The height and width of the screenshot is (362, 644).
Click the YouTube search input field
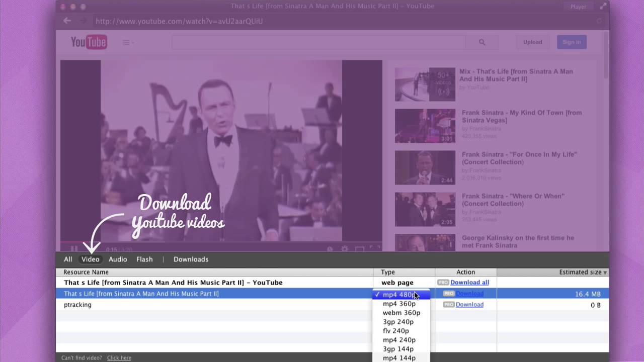point(318,42)
